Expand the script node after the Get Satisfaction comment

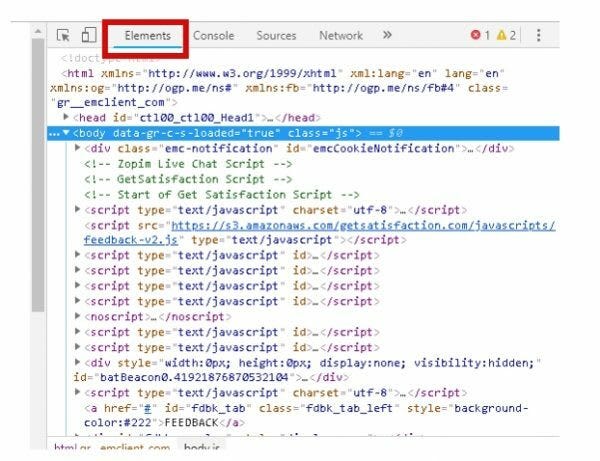click(77, 209)
